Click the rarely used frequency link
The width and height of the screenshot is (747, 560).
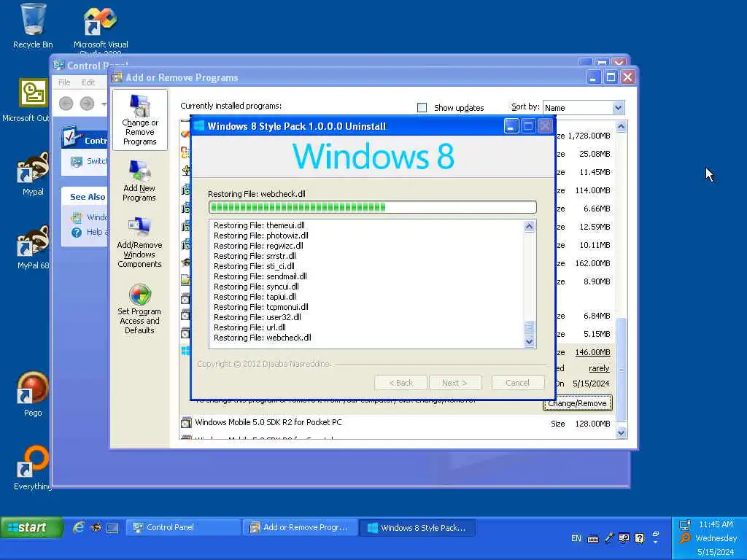coord(599,368)
